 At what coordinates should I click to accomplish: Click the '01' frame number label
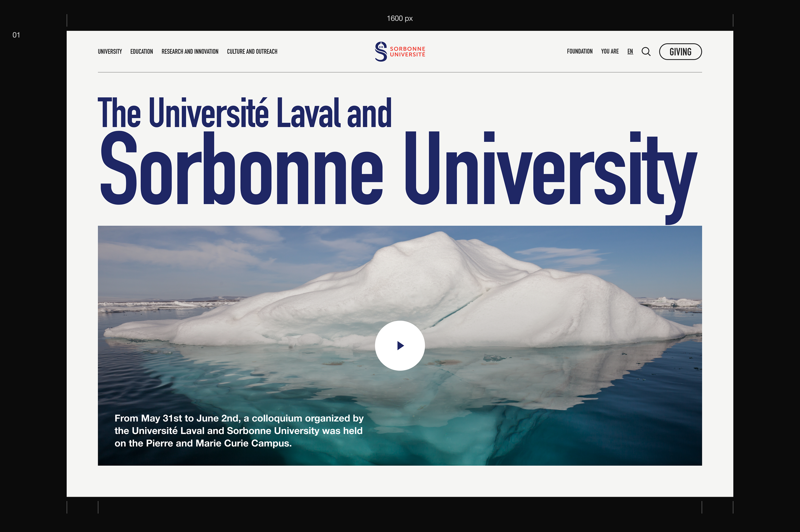click(16, 35)
